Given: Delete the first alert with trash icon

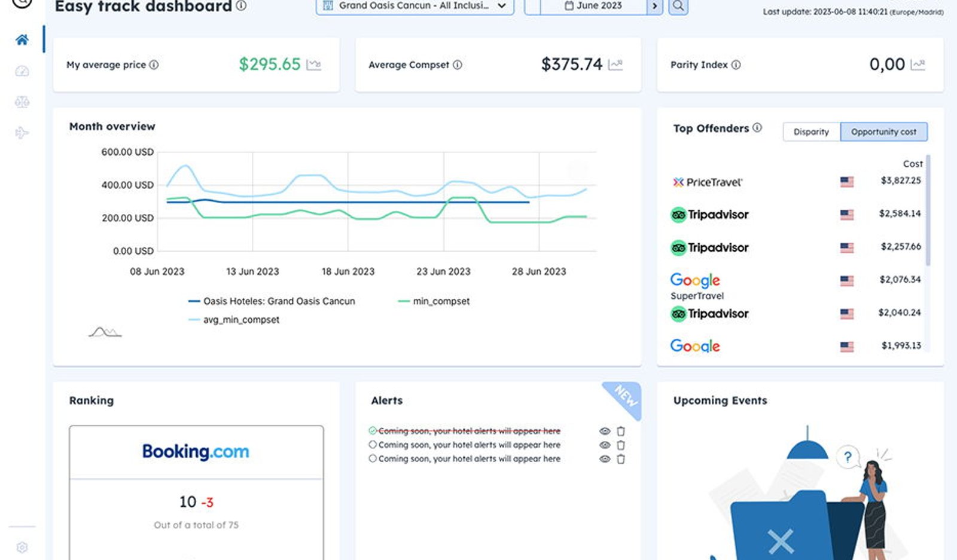Looking at the screenshot, I should [x=621, y=431].
